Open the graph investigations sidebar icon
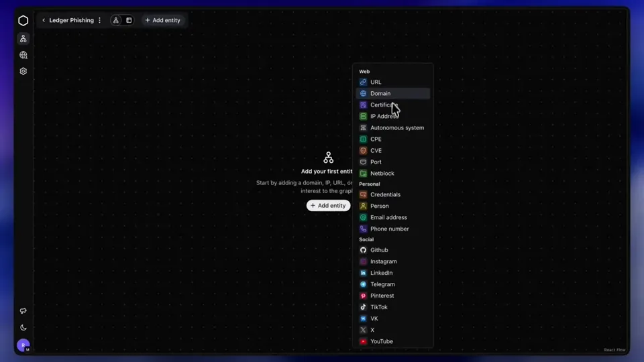The image size is (644, 362). (x=23, y=39)
